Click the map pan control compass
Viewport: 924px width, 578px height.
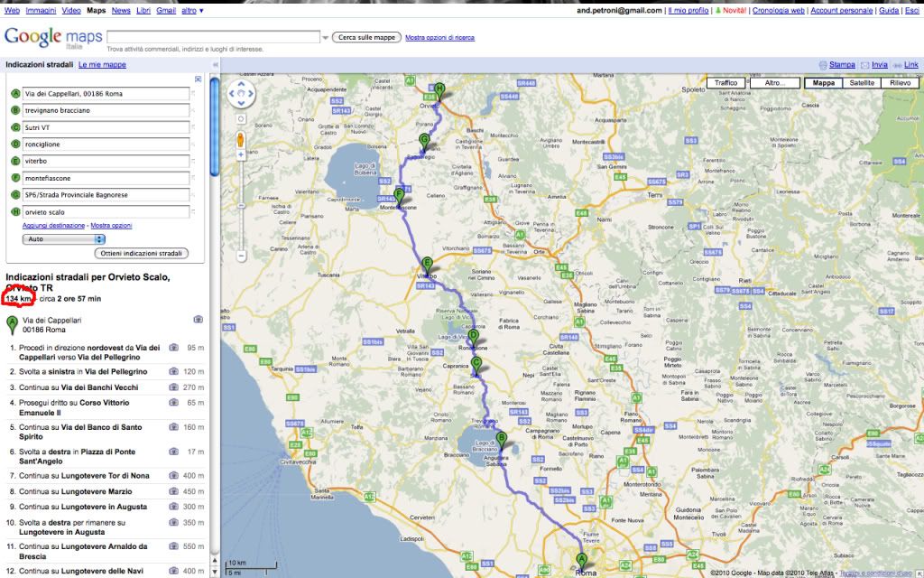241,93
